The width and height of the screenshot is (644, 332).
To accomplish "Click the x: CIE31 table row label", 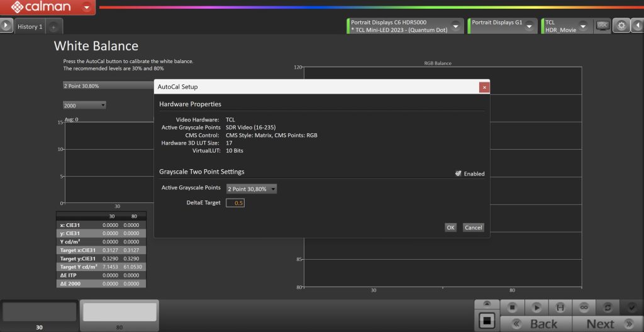I will coord(69,225).
